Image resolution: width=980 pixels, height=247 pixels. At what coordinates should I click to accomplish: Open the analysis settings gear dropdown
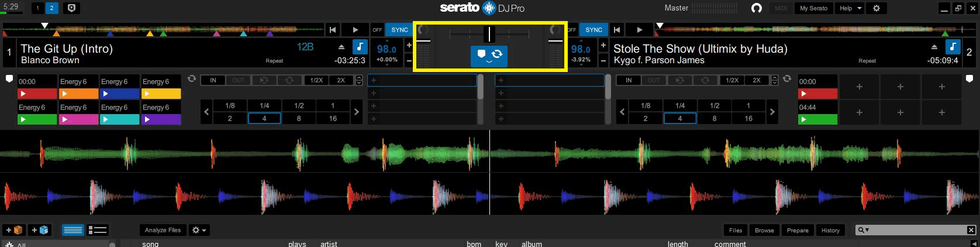pyautogui.click(x=199, y=230)
